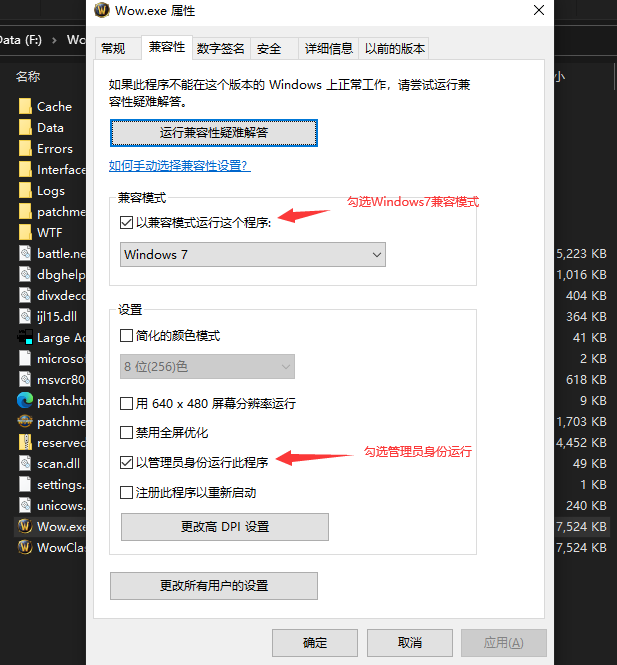Toggle run as administrator checkbox
This screenshot has height=665, width=617.
tap(126, 462)
